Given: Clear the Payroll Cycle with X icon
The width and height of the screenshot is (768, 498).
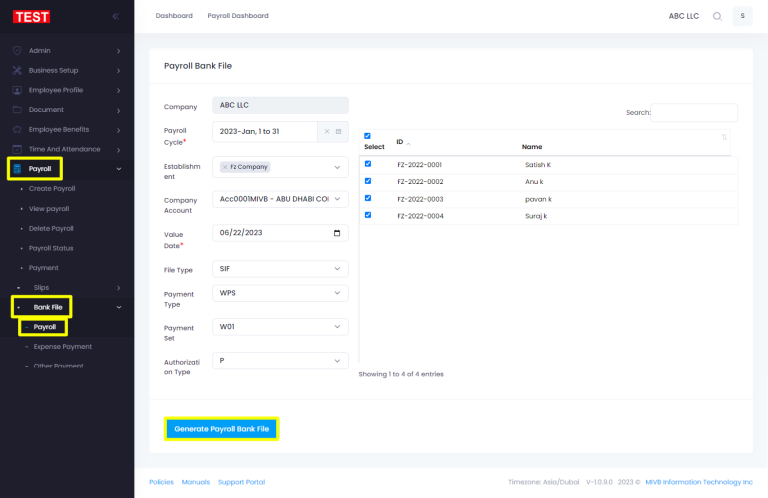Looking at the screenshot, I should (327, 132).
